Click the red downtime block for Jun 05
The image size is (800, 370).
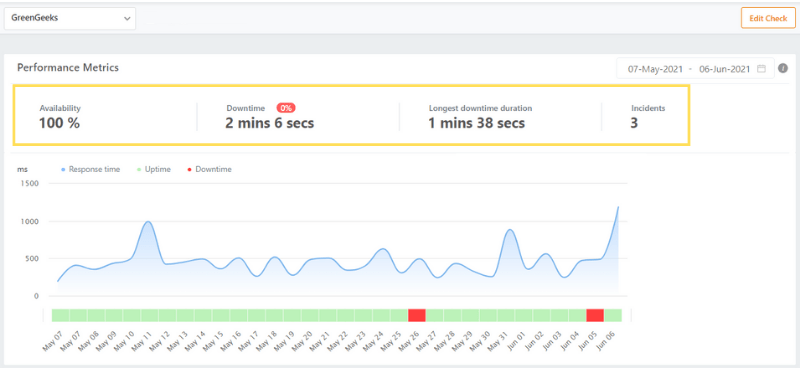pyautogui.click(x=595, y=315)
